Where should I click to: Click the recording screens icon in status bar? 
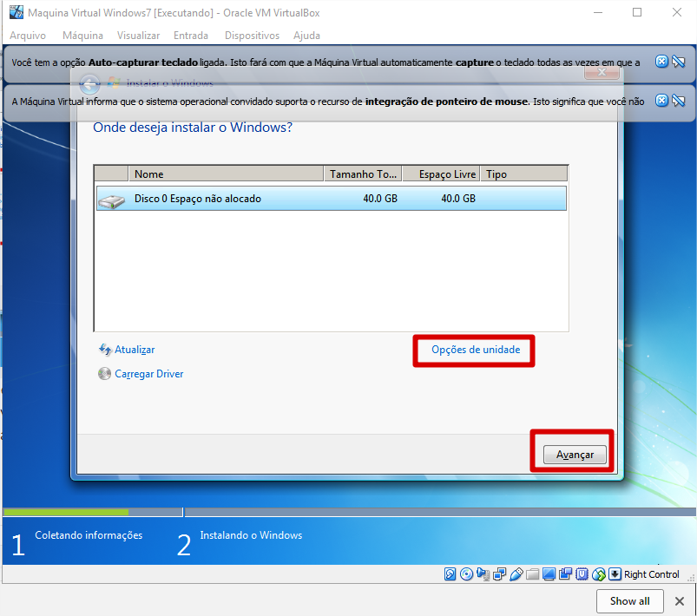(x=565, y=574)
